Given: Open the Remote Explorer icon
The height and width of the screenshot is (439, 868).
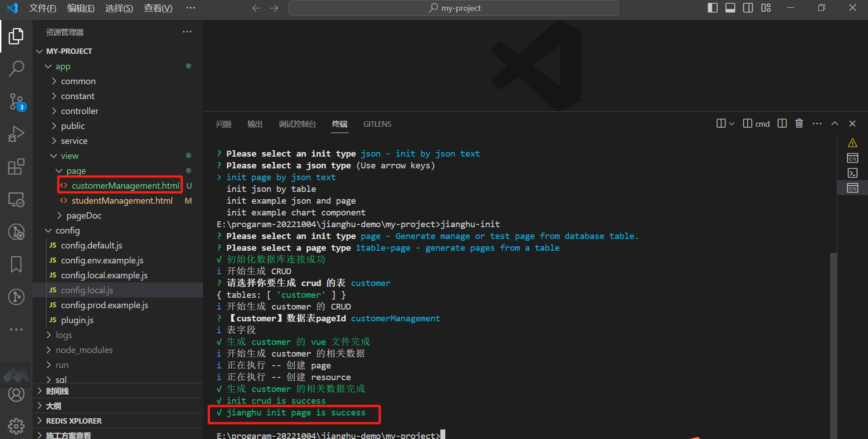Looking at the screenshot, I should tap(16, 200).
